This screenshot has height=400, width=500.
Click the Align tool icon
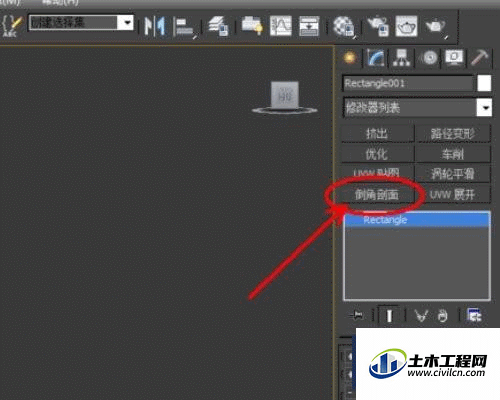click(185, 27)
